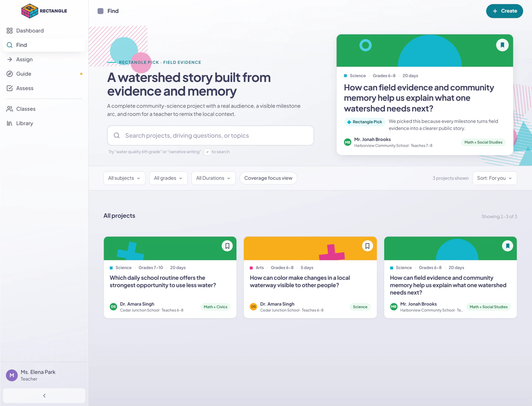The image size is (532, 406).
Task: Open Library in the sidebar
Action: click(44, 123)
